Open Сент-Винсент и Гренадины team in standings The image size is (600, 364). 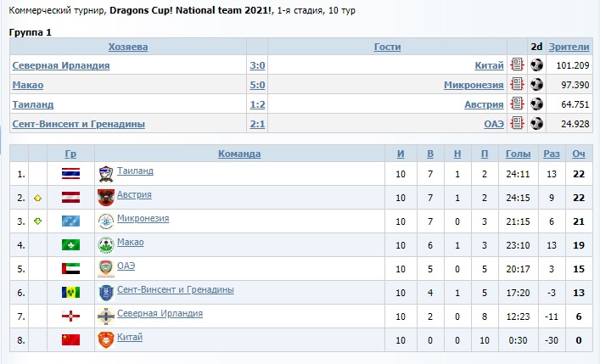[175, 290]
